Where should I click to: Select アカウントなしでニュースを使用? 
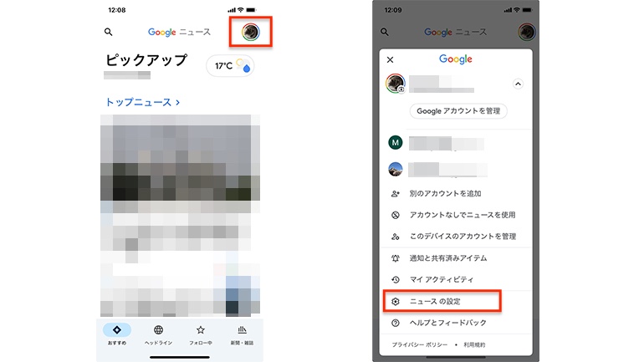pyautogui.click(x=456, y=215)
